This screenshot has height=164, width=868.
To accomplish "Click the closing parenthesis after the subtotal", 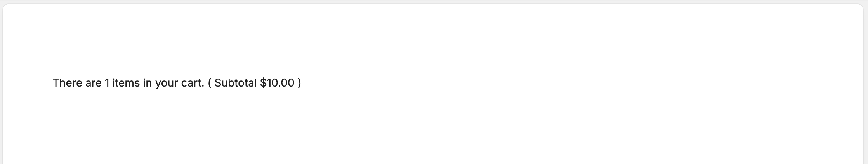I will 299,83.
